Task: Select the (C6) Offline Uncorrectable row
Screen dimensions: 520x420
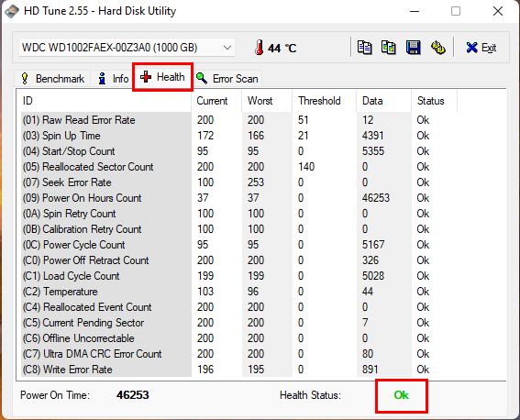Action: coord(239,338)
